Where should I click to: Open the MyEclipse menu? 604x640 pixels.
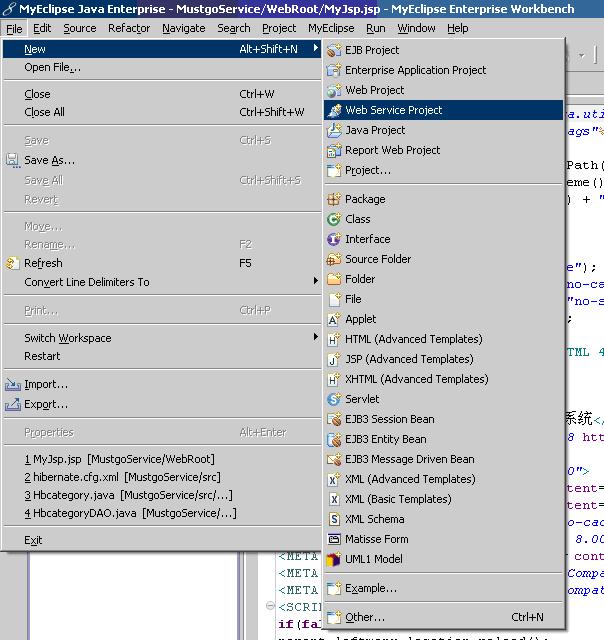coord(331,28)
